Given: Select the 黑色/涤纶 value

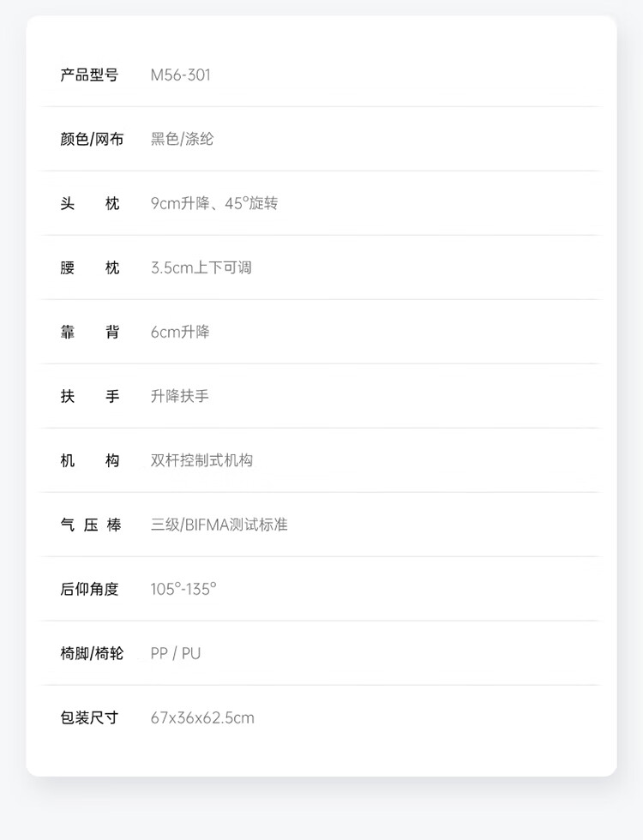Looking at the screenshot, I should tap(182, 139).
